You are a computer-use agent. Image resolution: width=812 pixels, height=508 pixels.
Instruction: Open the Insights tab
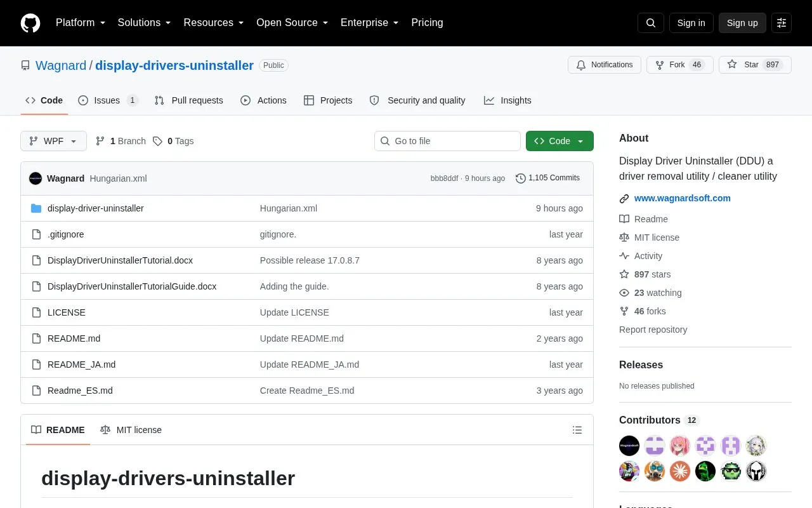tap(507, 100)
